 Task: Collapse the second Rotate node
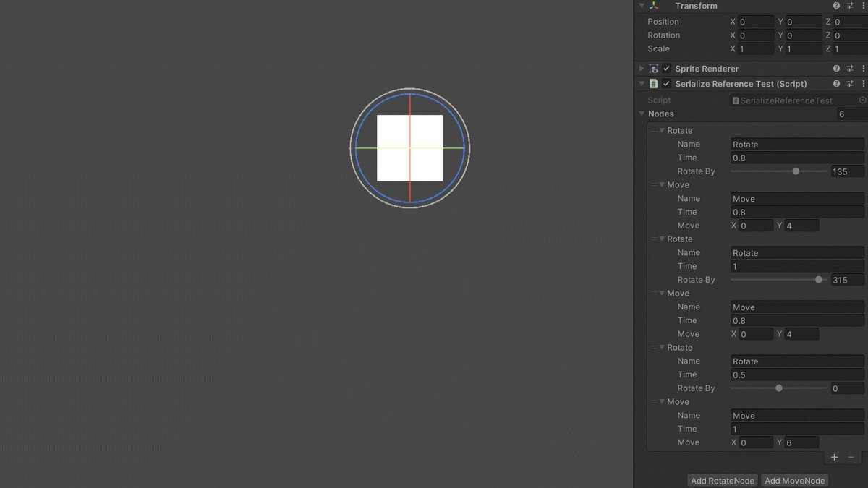click(x=662, y=239)
